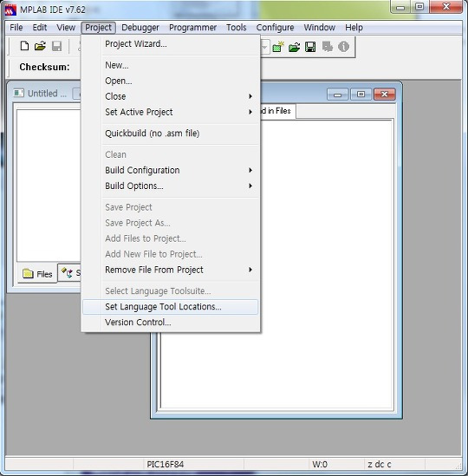The image size is (468, 476).
Task: Click the disabled Add Files to Project entry
Action: coord(171,238)
